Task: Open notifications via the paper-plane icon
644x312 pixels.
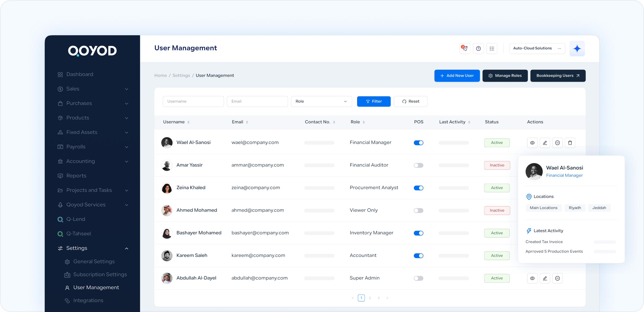Action: coord(464,48)
